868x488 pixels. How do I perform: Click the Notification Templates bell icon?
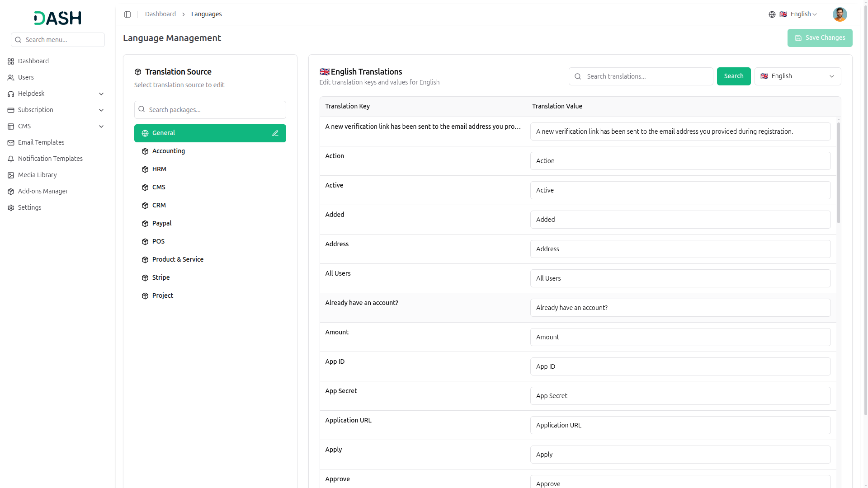[x=11, y=159]
